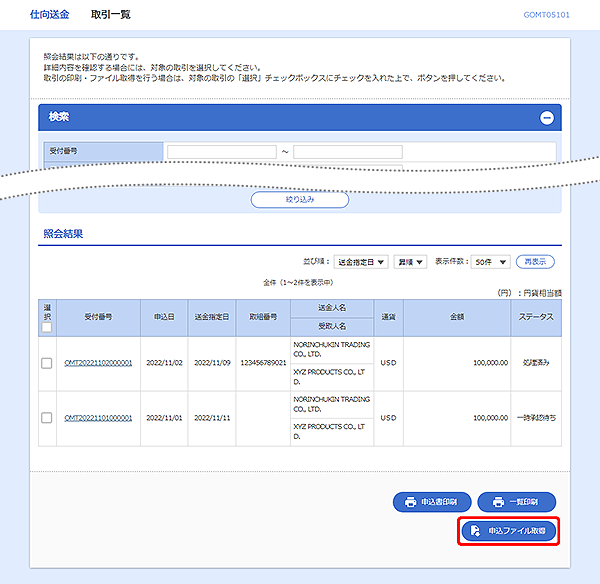The image size is (600, 584).
Task: Open transaction link OMT20221102000001
Action: tap(98, 363)
